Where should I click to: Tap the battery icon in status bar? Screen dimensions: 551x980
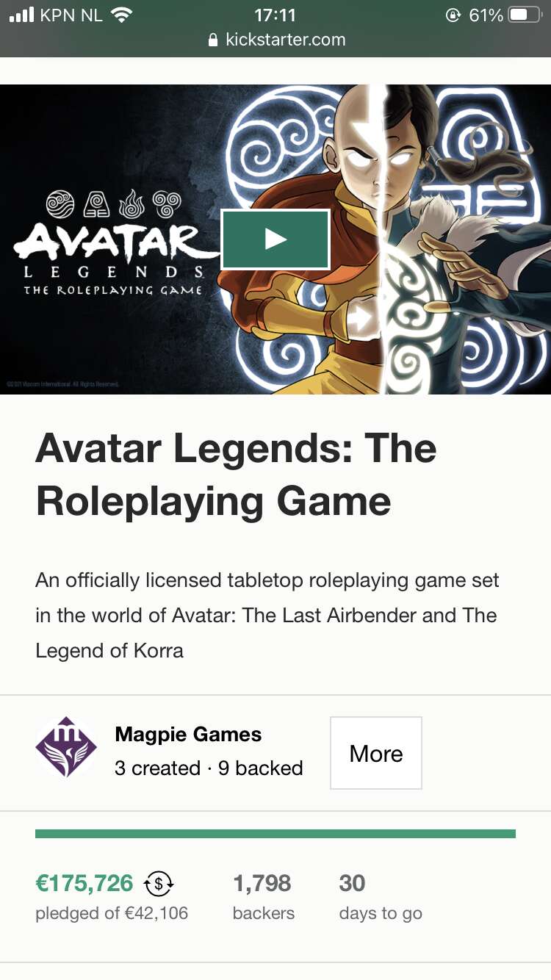(525, 15)
